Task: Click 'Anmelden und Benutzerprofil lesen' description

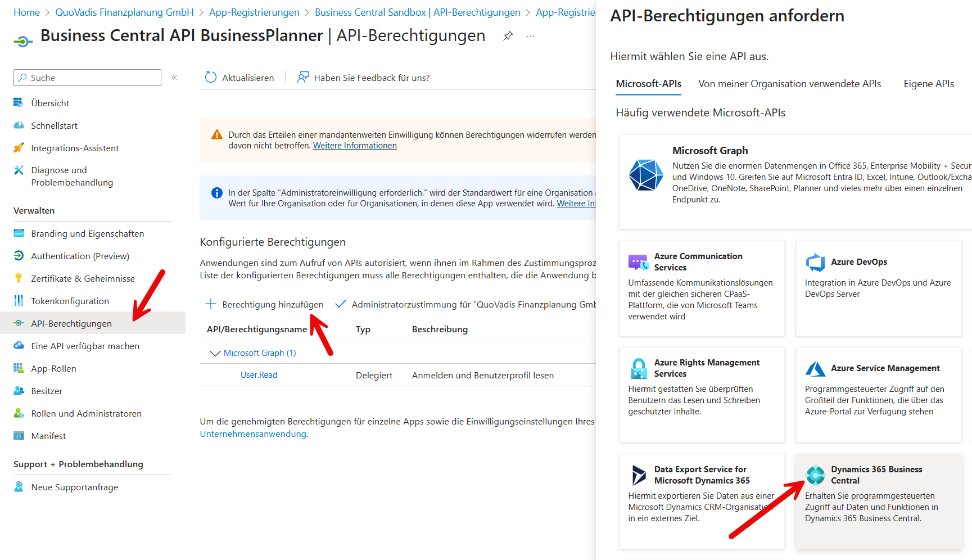Action: [483, 376]
